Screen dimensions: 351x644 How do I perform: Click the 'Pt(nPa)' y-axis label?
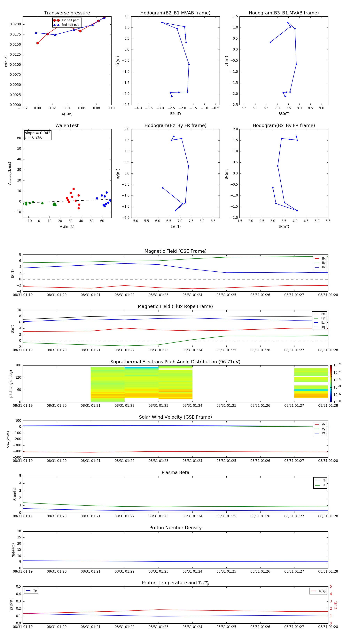coord(6,61)
